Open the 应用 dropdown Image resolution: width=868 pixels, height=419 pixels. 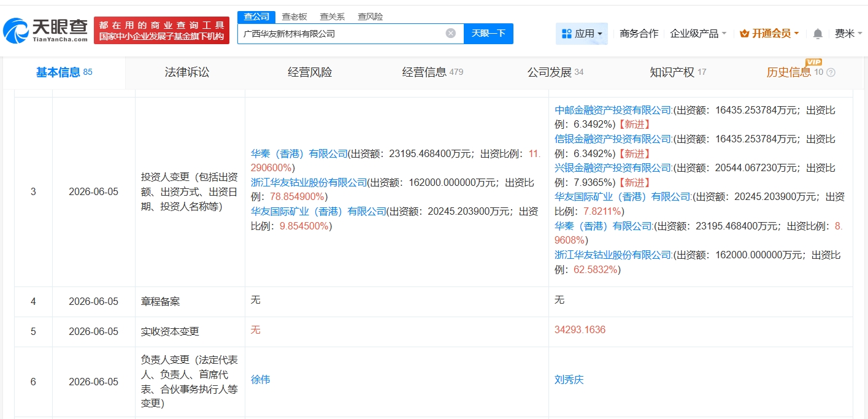tap(582, 34)
